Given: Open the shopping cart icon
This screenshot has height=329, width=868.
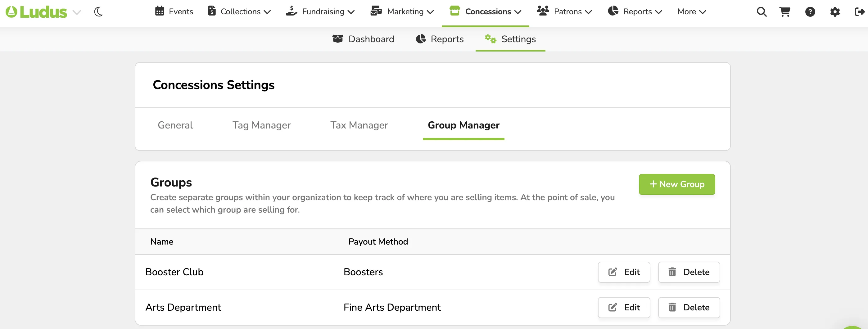Looking at the screenshot, I should [x=785, y=12].
